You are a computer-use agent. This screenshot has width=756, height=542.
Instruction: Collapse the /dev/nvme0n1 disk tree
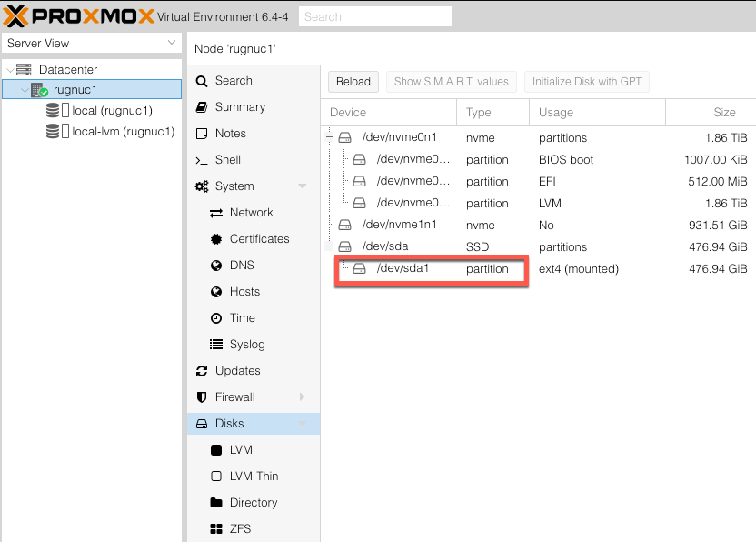[329, 137]
